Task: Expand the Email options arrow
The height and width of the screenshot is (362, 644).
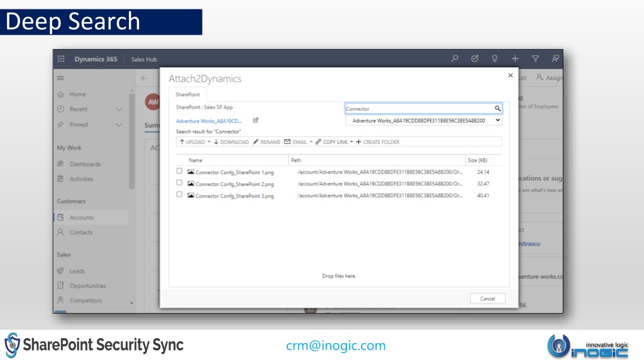Action: point(311,142)
